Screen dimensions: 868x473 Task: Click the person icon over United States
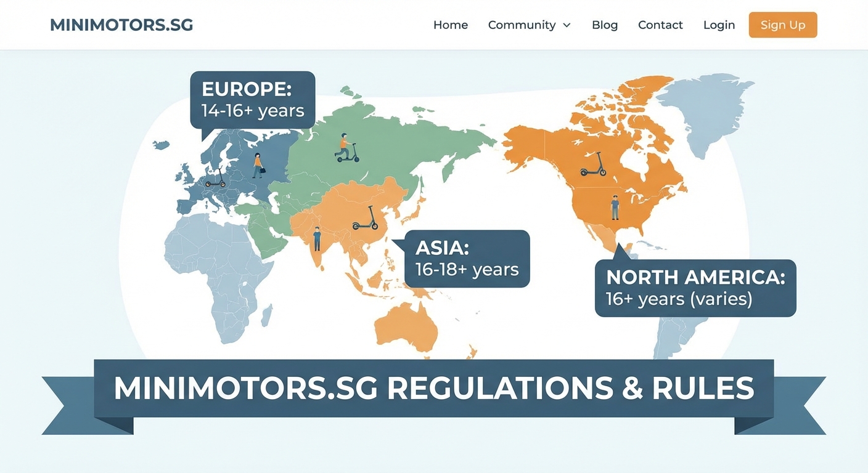click(615, 208)
